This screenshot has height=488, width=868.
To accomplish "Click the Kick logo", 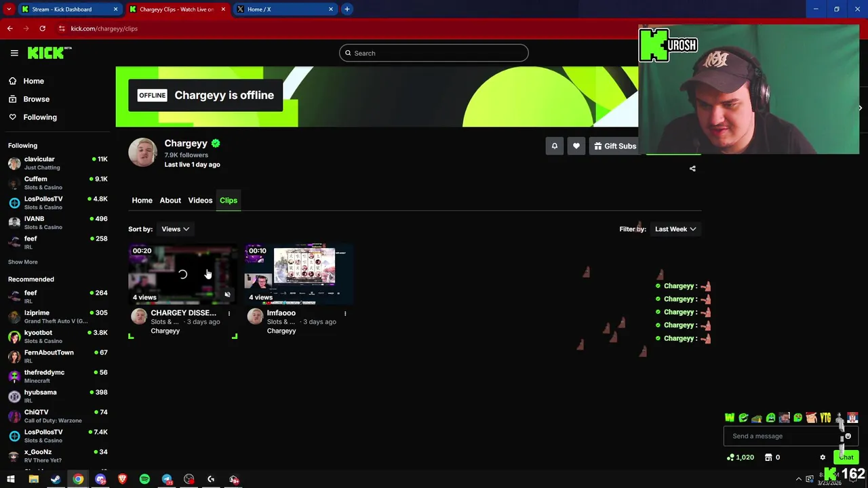I will tap(49, 53).
